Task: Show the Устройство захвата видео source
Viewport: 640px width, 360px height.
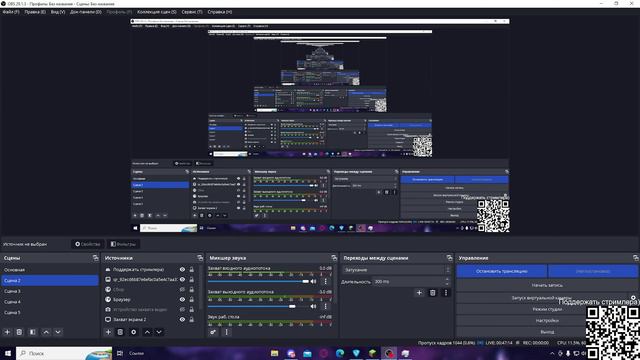Action: pyautogui.click(x=182, y=309)
